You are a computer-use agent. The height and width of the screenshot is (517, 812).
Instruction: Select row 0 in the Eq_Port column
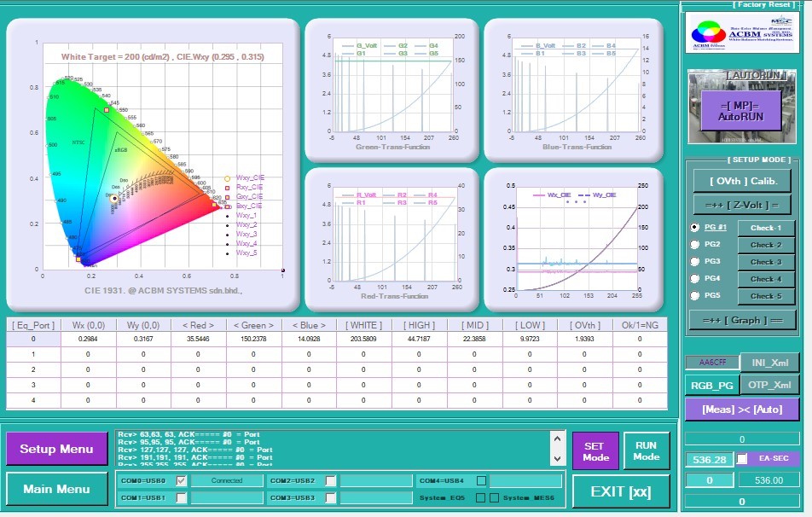pyautogui.click(x=33, y=339)
